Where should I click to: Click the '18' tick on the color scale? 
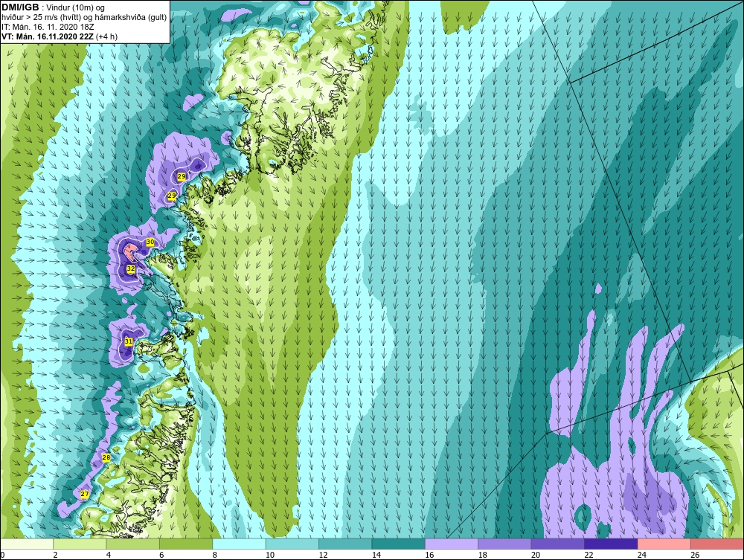pos(483,555)
